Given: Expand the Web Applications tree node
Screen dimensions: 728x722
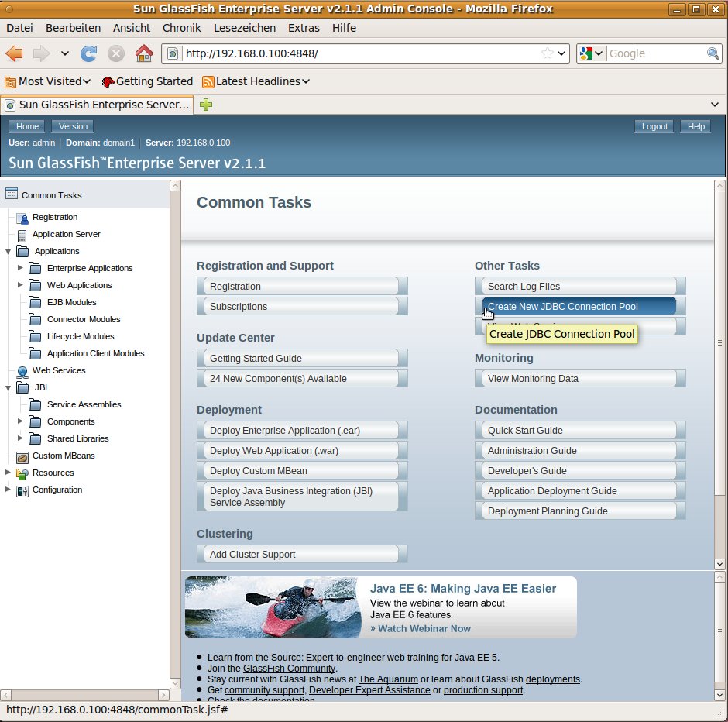Looking at the screenshot, I should tap(20, 285).
